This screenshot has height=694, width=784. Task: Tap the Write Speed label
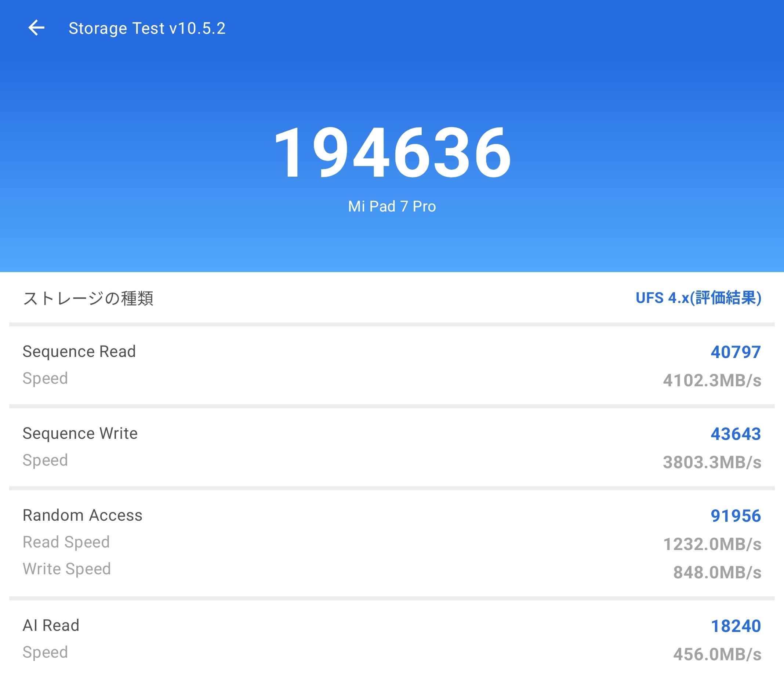point(67,569)
